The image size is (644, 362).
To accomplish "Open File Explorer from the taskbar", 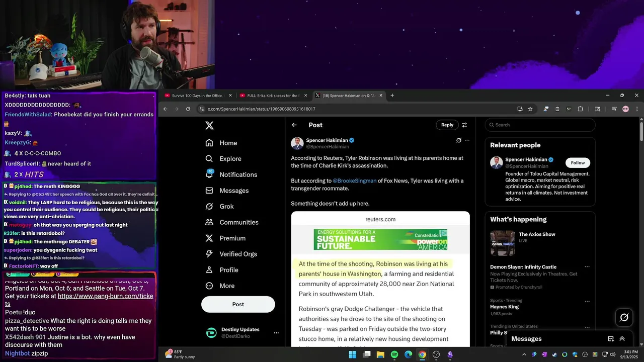I will (x=381, y=354).
